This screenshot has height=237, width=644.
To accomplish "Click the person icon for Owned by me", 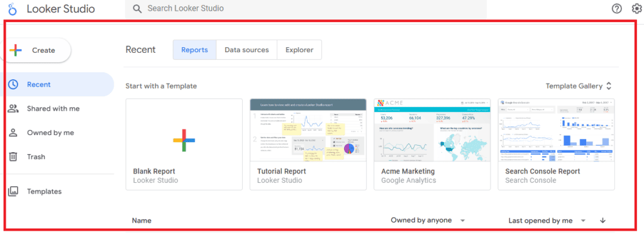I will (13, 133).
